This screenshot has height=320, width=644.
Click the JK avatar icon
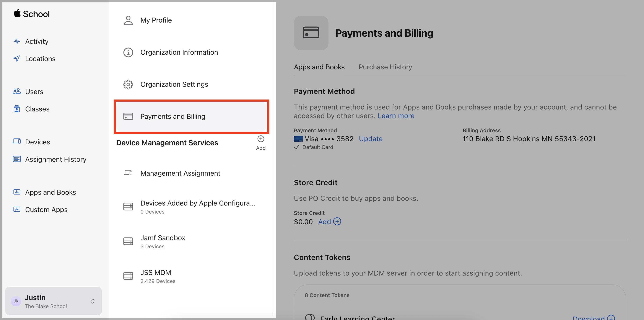(x=16, y=301)
